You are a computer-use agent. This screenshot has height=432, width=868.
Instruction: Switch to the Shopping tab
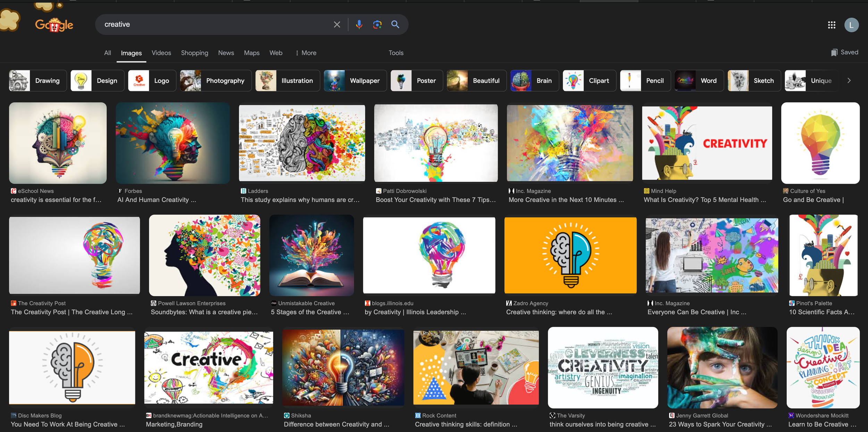tap(194, 53)
